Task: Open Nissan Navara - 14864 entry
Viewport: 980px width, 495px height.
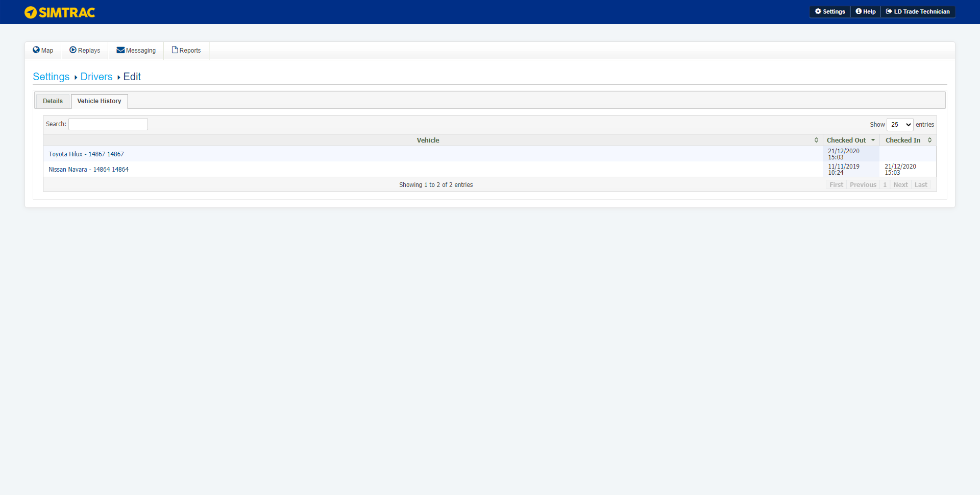Action: 89,170
